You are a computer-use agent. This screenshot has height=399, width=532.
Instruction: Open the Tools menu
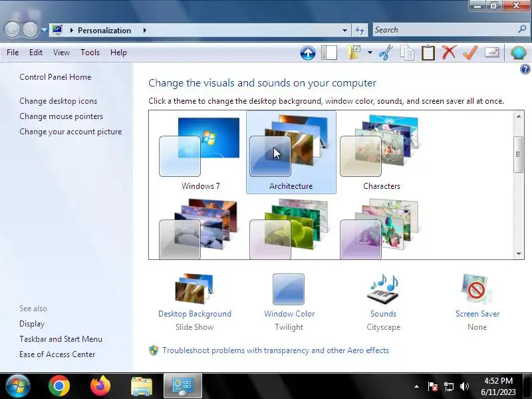(x=90, y=53)
